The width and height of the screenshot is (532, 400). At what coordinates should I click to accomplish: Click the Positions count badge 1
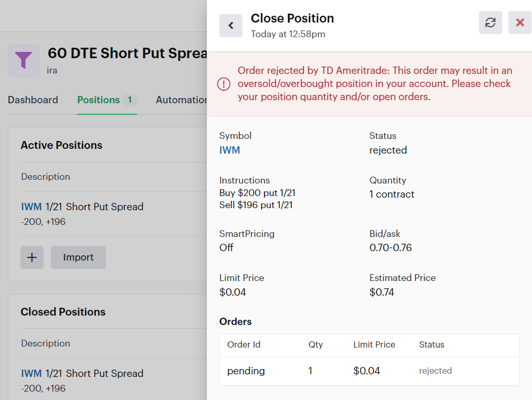pyautogui.click(x=130, y=100)
